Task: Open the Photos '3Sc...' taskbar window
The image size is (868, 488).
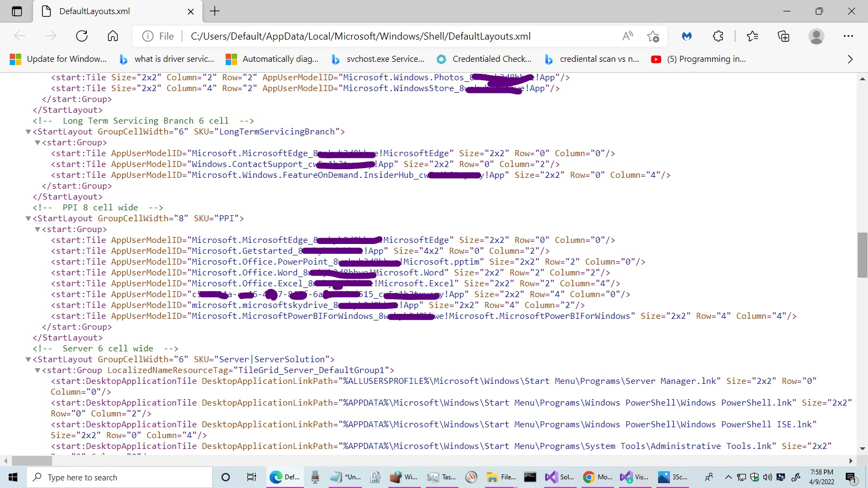Action: 673,477
